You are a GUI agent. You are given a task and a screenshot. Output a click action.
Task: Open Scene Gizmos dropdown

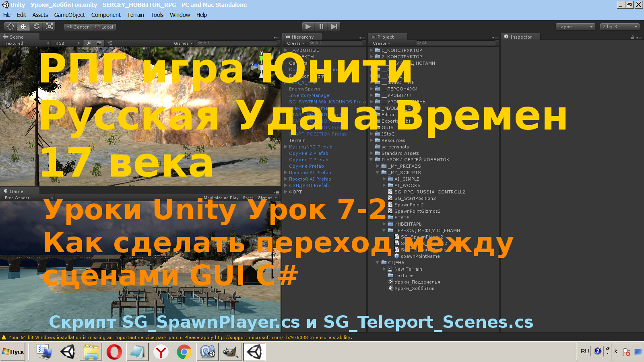click(x=183, y=43)
